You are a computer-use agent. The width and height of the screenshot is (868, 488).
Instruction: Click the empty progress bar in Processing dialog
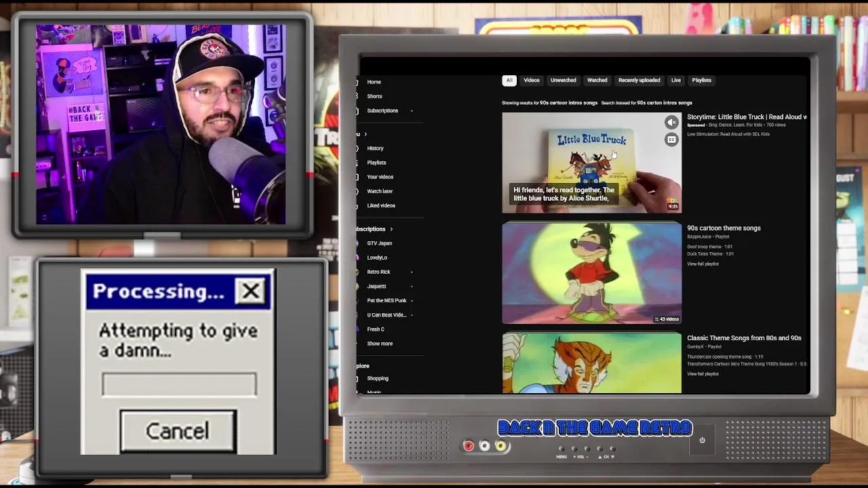[x=179, y=384]
